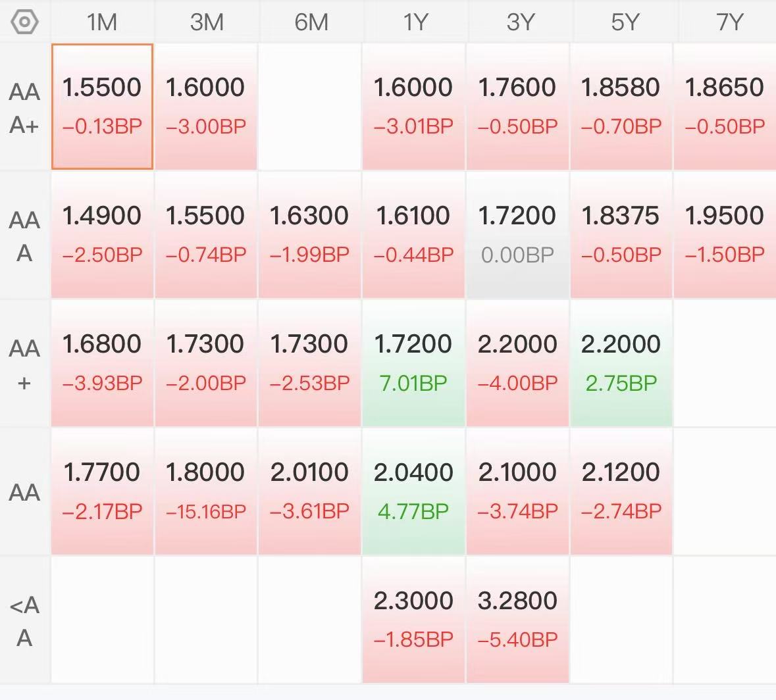The height and width of the screenshot is (700, 776).
Task: Open the AA 3M cell with -15.16BP
Action: coord(206,491)
